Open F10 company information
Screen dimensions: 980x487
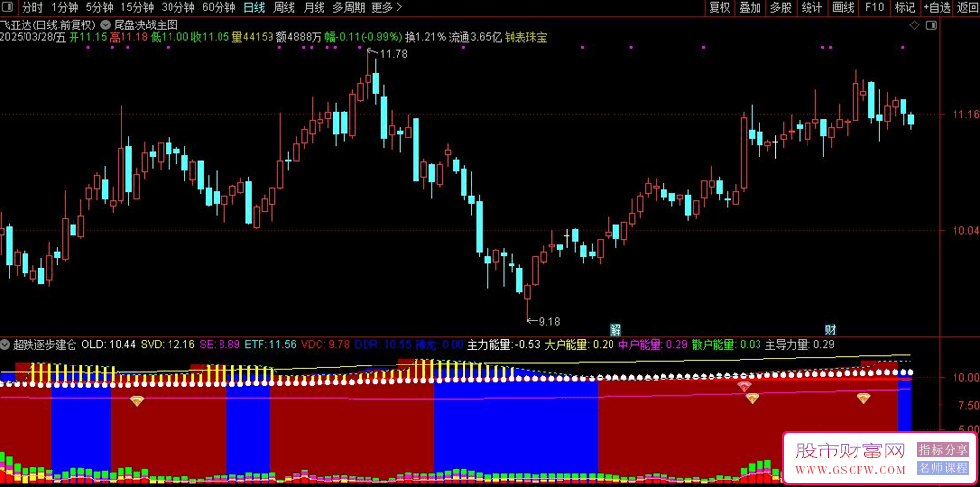coord(874,8)
